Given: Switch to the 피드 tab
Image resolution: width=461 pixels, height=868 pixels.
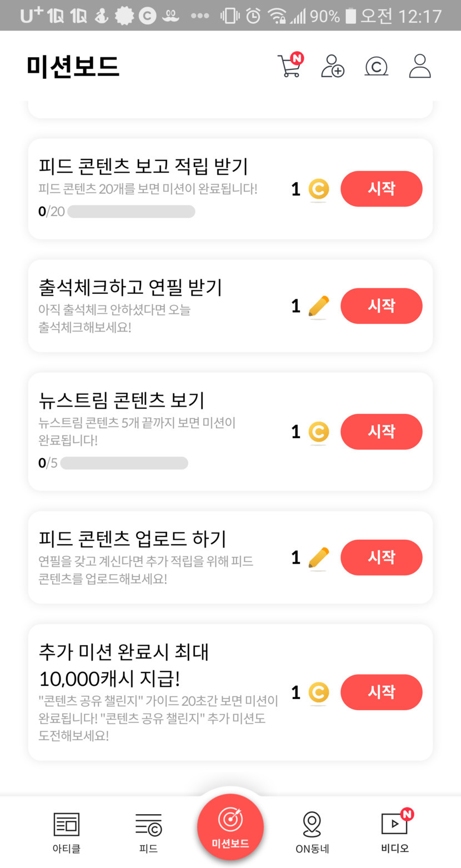Looking at the screenshot, I should [148, 832].
